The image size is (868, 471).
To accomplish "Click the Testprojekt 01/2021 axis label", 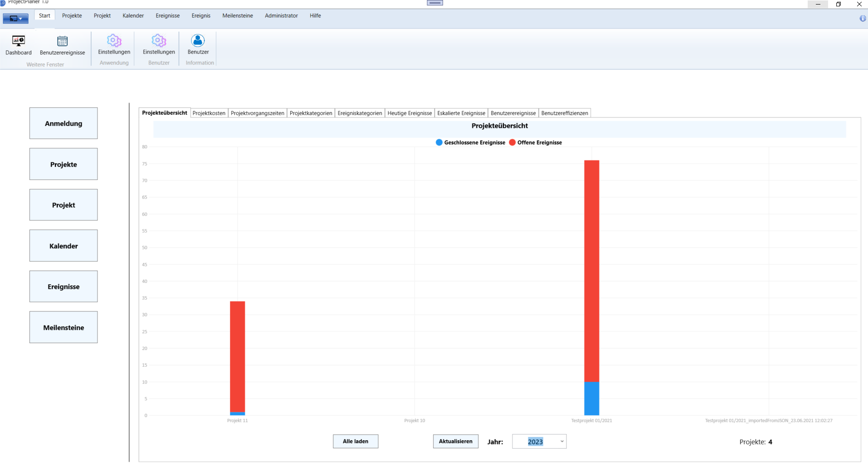I will pos(592,421).
